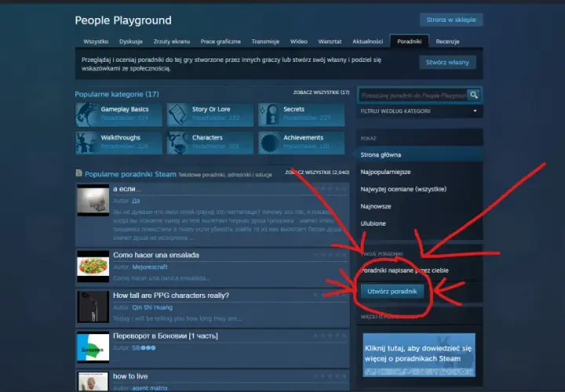
Task: Switch to the Dyskusje tab
Action: click(131, 42)
